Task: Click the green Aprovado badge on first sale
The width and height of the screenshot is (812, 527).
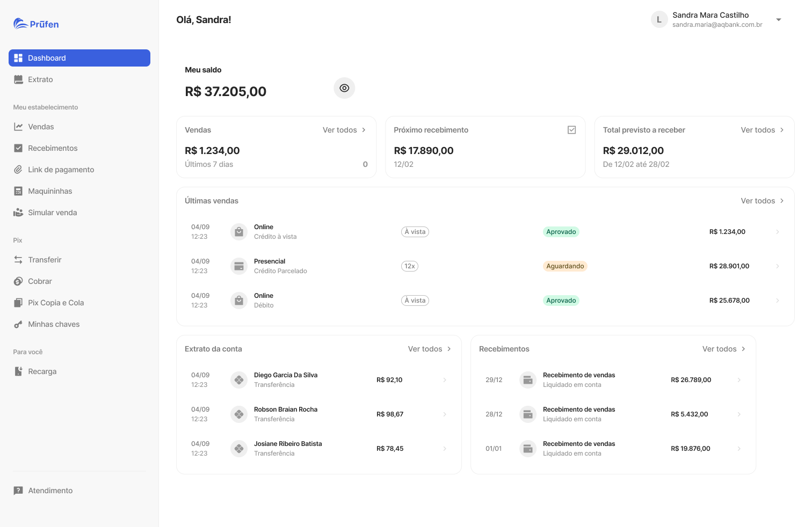Action: pyautogui.click(x=561, y=232)
